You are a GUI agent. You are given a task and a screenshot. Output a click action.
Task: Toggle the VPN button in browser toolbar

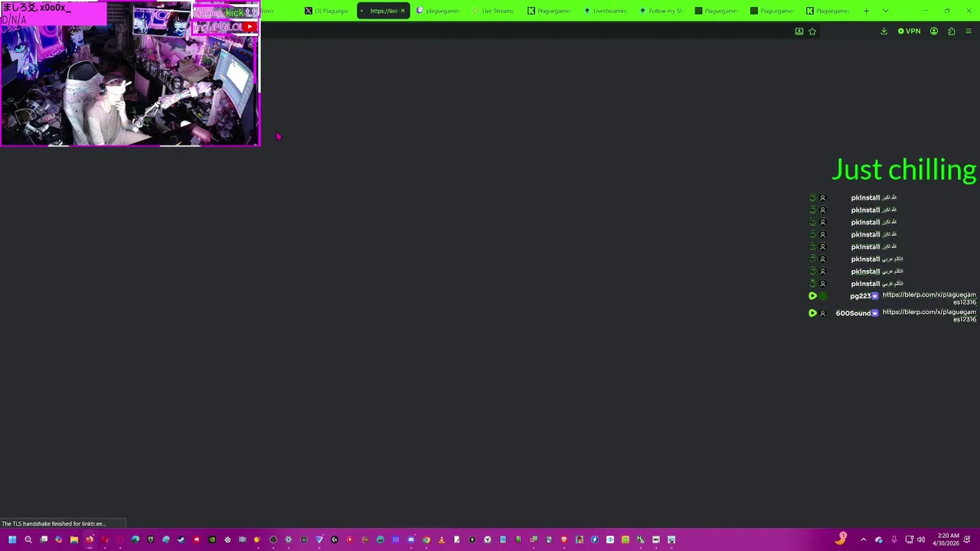pos(909,31)
